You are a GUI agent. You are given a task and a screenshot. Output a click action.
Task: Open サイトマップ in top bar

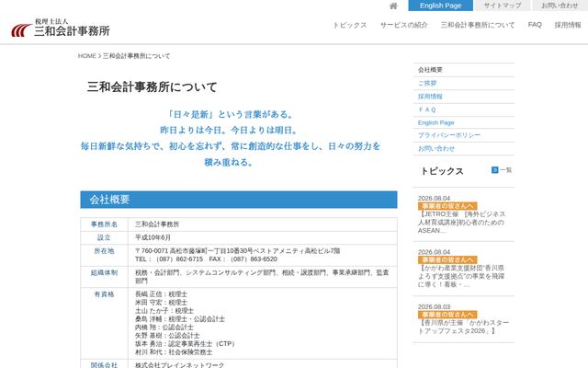(x=503, y=6)
